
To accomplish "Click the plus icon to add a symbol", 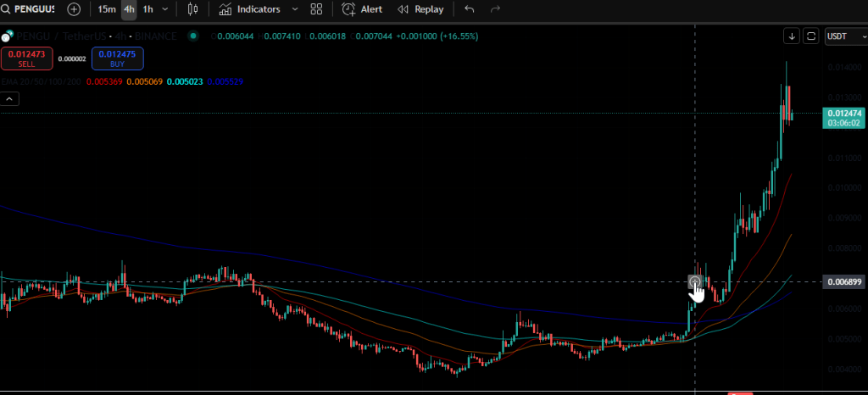I will (74, 9).
